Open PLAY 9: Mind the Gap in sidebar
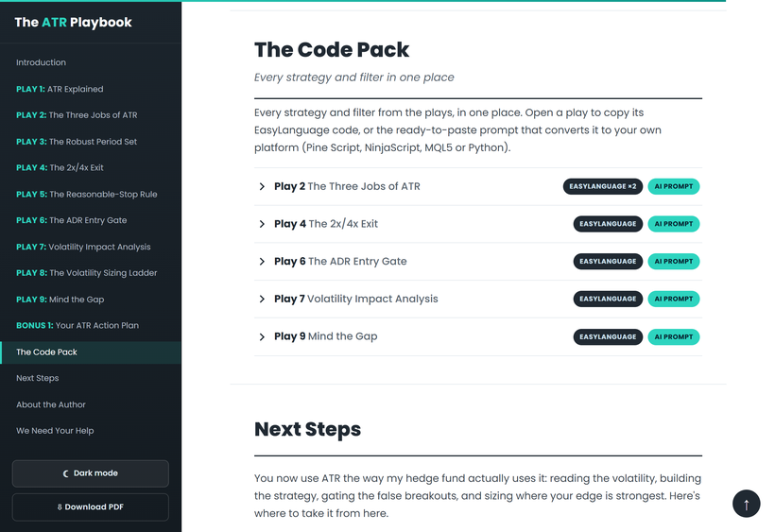Viewport: 775px width, 532px height. tap(60, 300)
